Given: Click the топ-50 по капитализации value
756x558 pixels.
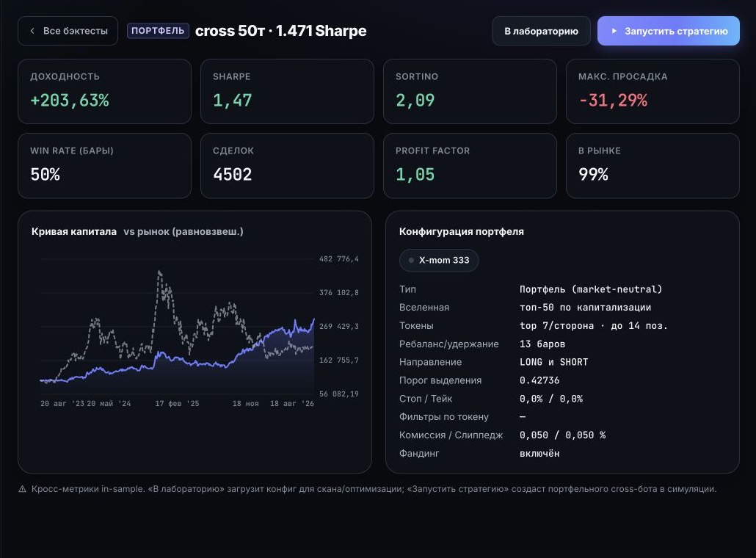Looking at the screenshot, I should pos(585,307).
